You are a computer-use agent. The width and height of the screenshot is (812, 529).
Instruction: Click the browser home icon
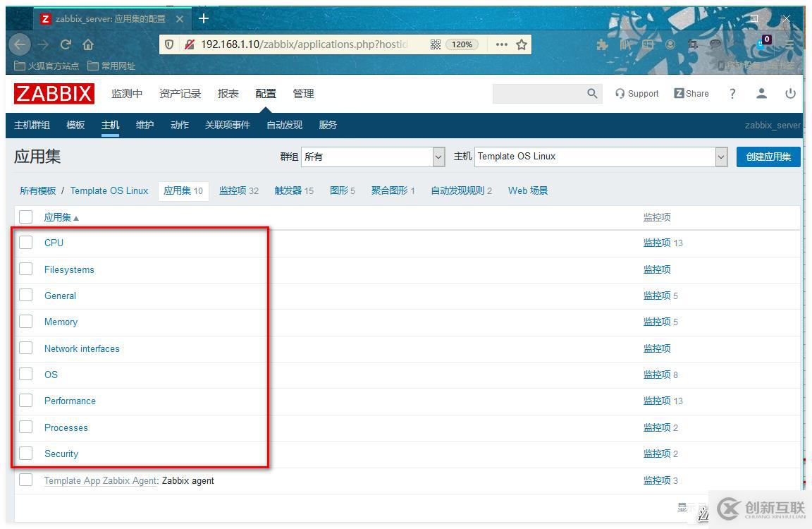(x=88, y=44)
